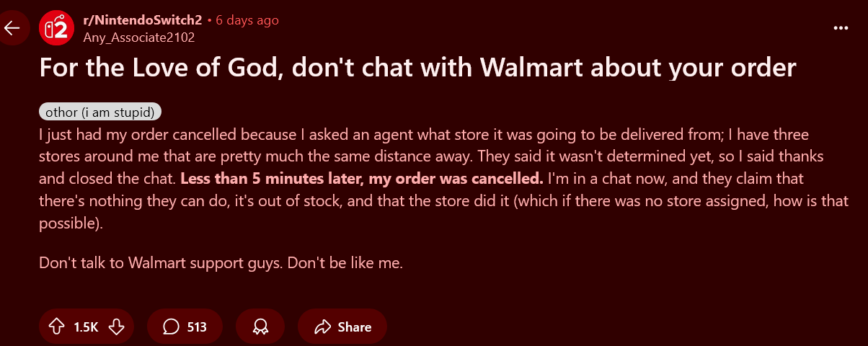Click the sentence starting "I just had my order"

point(216,134)
